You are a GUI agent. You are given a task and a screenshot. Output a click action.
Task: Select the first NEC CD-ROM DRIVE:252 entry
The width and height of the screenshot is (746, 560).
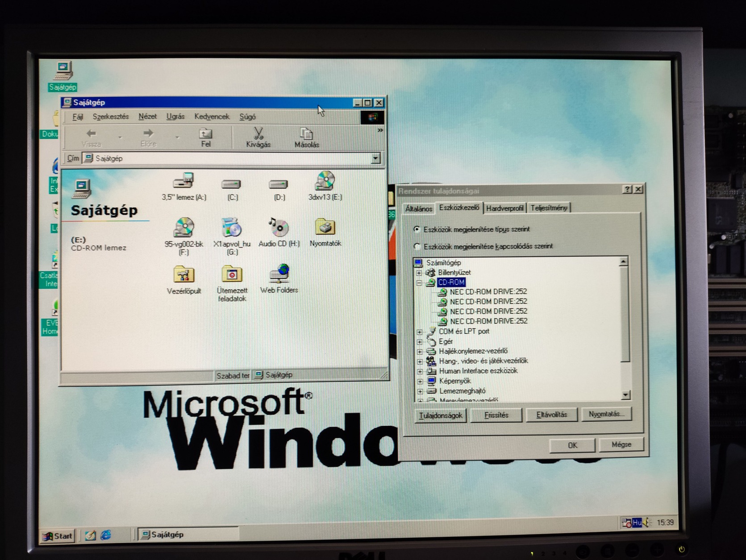488,292
